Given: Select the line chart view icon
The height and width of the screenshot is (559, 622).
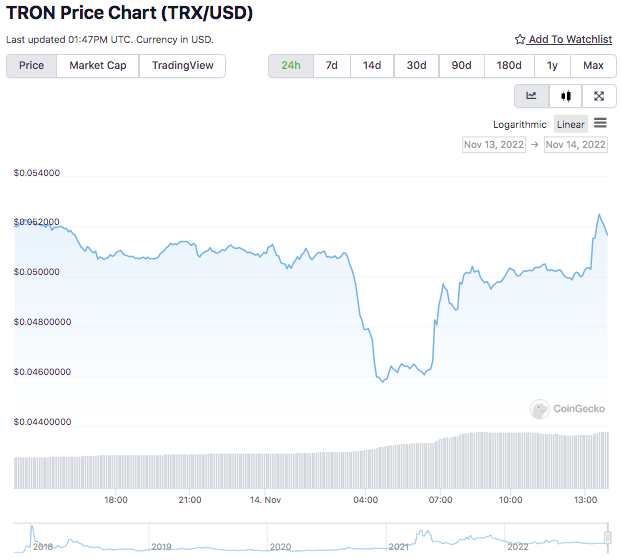Looking at the screenshot, I should pyautogui.click(x=531, y=96).
